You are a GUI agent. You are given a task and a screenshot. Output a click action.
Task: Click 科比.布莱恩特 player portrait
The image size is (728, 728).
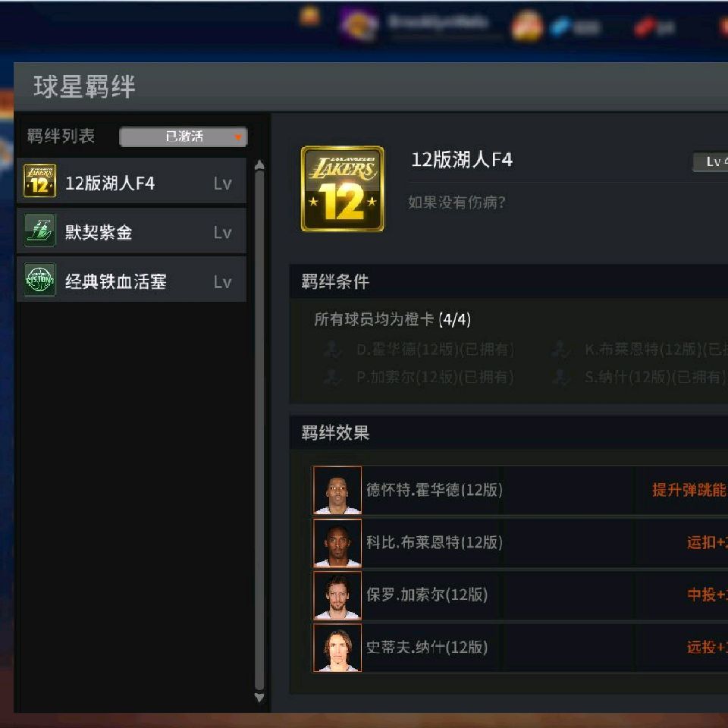click(337, 543)
